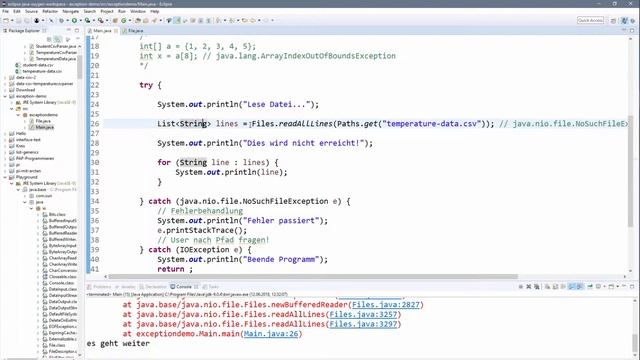This screenshot has width=640, height=360.
Task: Open the Files.java:3297 stack trace link
Action: click(363, 324)
